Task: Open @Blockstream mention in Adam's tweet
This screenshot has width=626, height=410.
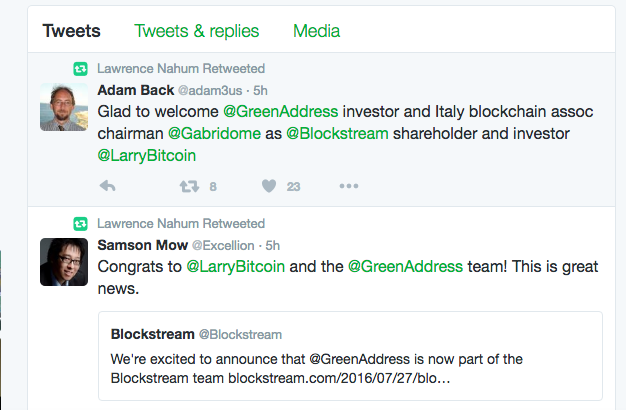Action: tap(337, 133)
